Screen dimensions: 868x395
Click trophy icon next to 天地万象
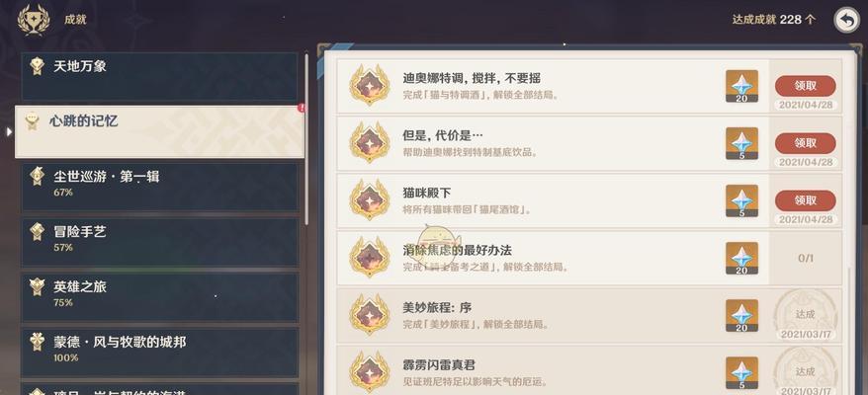[38, 66]
